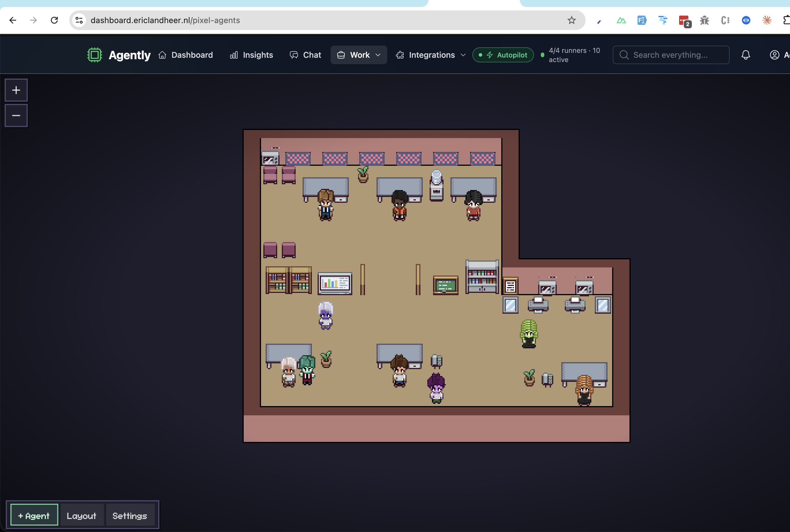Screen dimensions: 790x532
Task: Open notifications via the bell icon
Action: [x=745, y=55]
